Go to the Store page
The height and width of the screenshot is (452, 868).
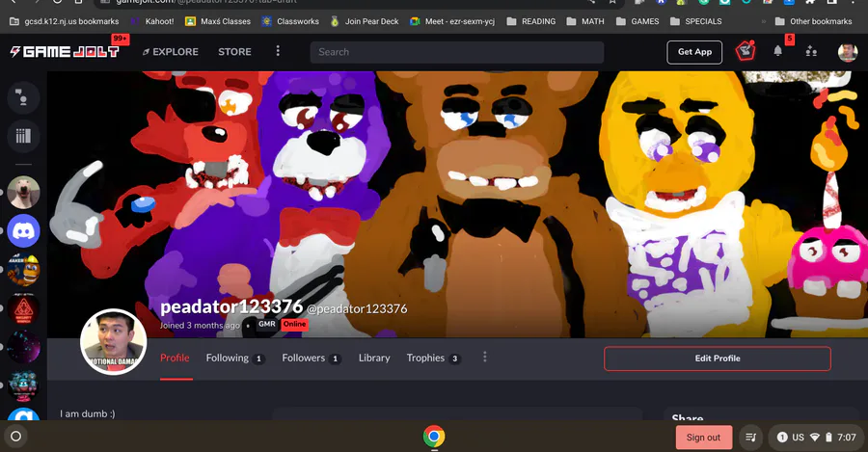234,51
